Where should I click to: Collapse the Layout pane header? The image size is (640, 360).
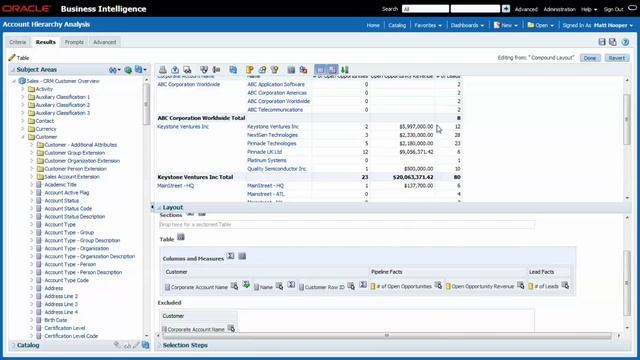(x=159, y=207)
